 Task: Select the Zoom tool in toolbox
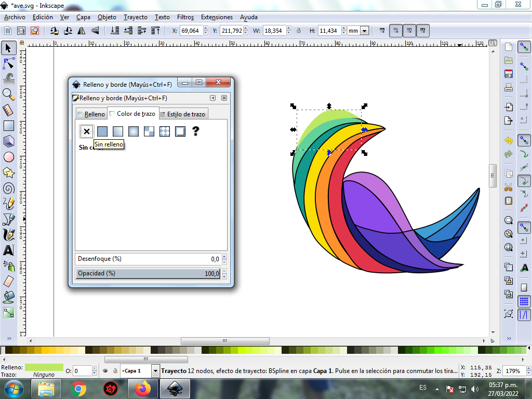[x=9, y=94]
